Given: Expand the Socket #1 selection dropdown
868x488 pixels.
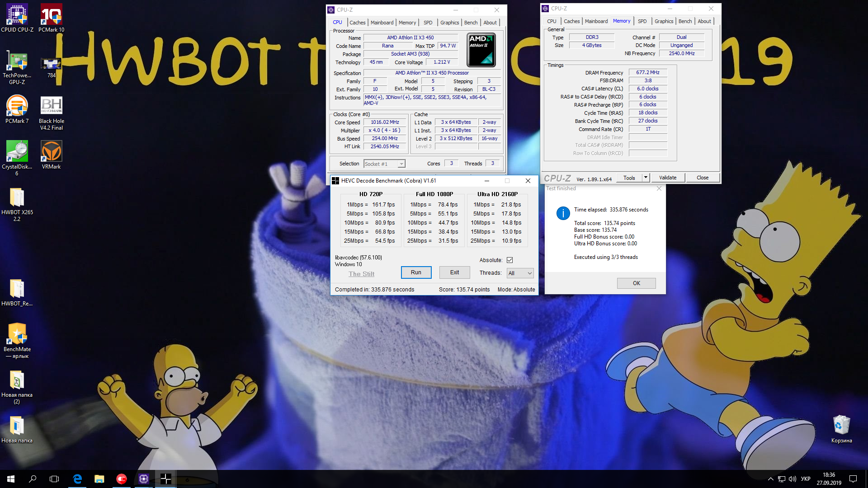Looking at the screenshot, I should (384, 164).
